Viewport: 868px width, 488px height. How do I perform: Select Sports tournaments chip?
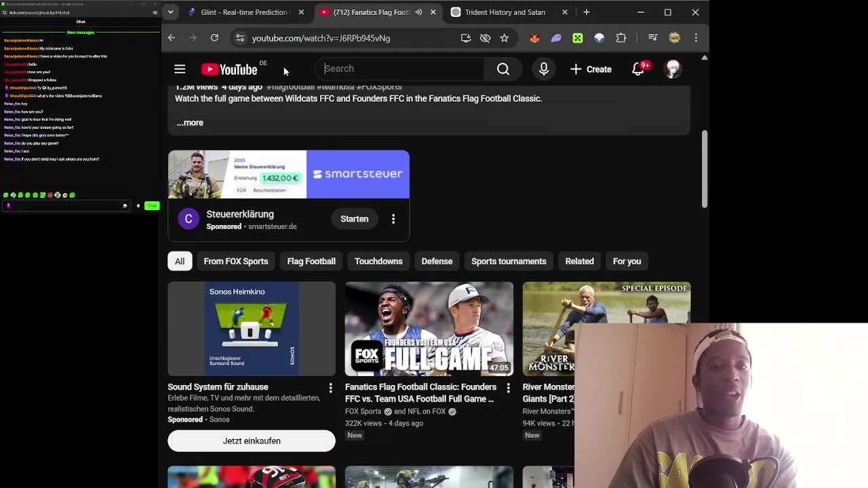tap(509, 261)
